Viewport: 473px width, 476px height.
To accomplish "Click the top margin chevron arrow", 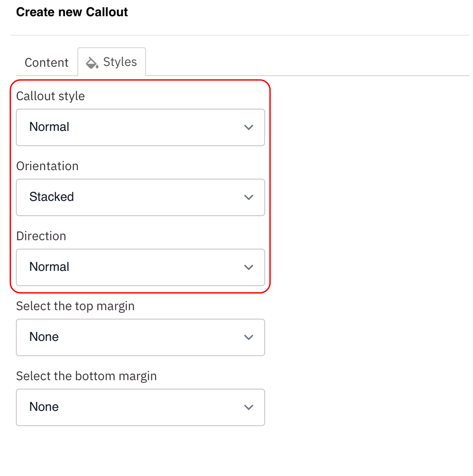I will (249, 337).
